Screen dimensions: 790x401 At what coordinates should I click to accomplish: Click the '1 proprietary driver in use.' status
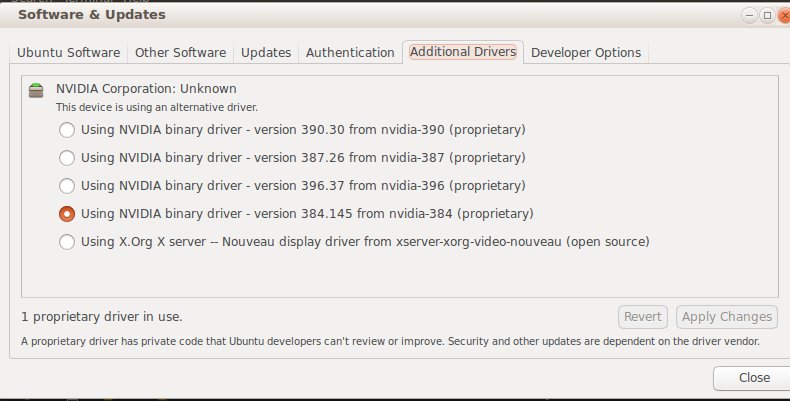(102, 317)
